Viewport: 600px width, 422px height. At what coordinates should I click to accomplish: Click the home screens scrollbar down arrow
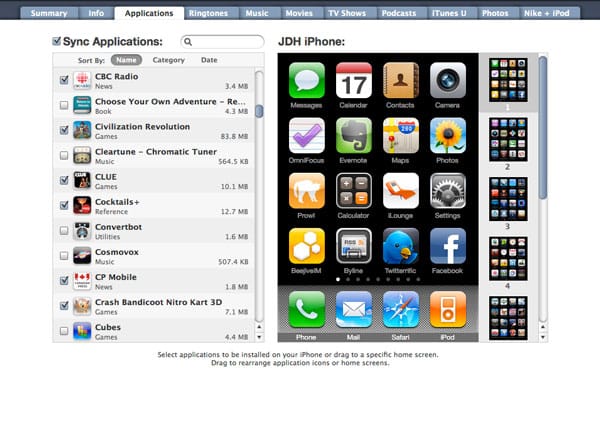(543, 337)
